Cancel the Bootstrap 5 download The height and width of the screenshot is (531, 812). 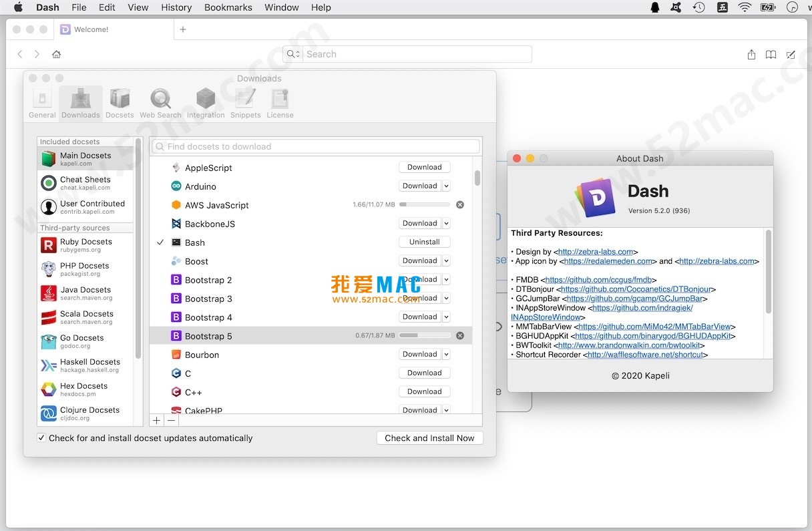[460, 336]
